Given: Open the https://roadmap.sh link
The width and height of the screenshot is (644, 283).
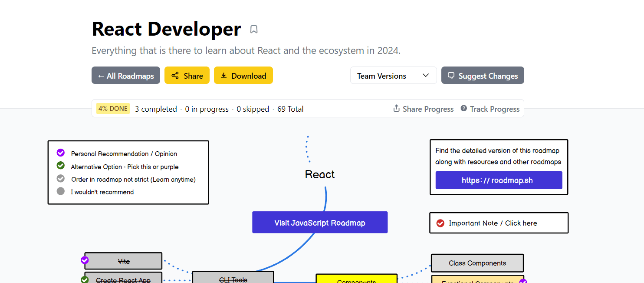Looking at the screenshot, I should click(x=499, y=180).
